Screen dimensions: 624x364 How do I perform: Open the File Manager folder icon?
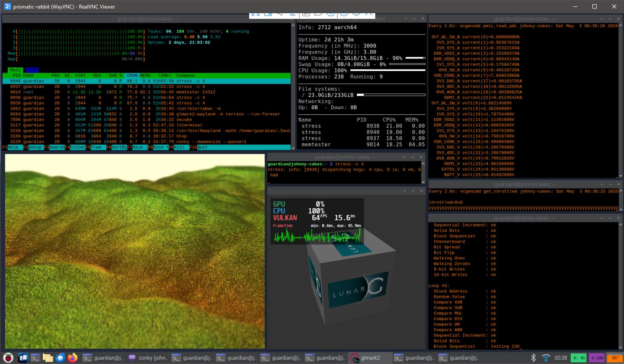[x=47, y=358]
